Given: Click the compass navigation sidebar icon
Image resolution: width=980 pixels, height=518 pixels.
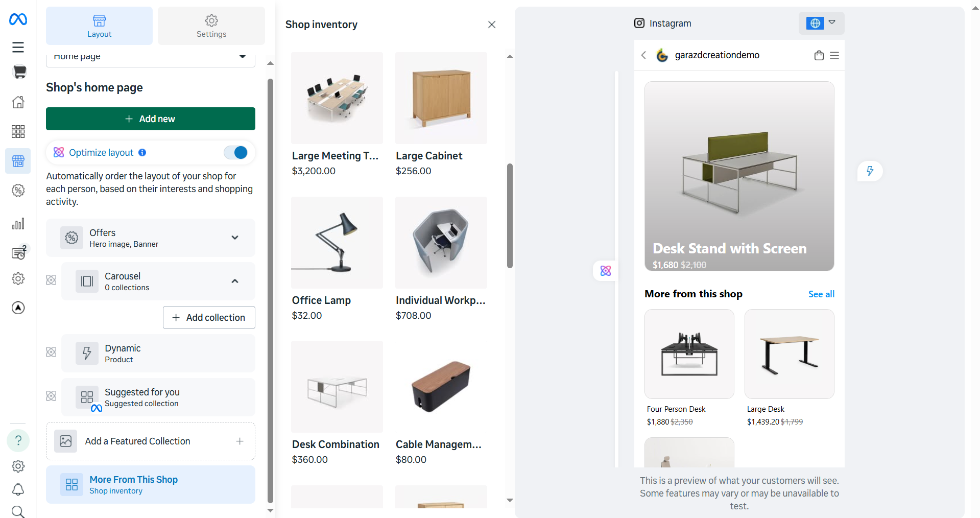Looking at the screenshot, I should [18, 308].
